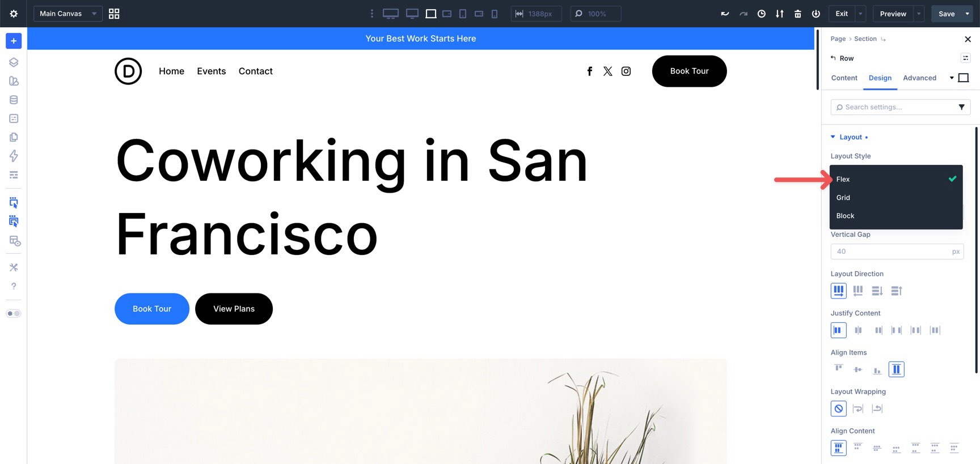Click the Save button
This screenshot has width=980, height=464.
coord(947,14)
